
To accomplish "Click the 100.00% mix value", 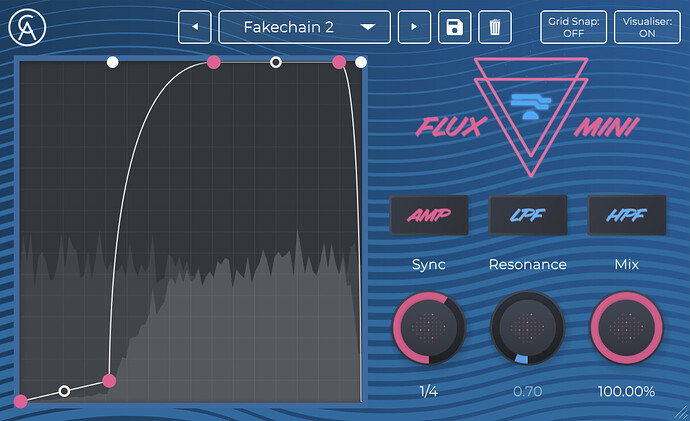I will 627,391.
